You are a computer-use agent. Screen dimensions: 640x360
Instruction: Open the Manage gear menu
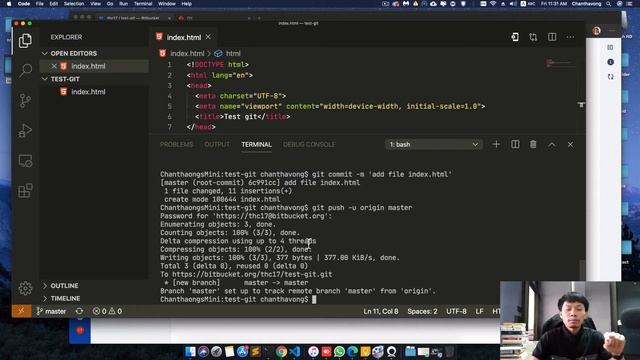[25, 288]
